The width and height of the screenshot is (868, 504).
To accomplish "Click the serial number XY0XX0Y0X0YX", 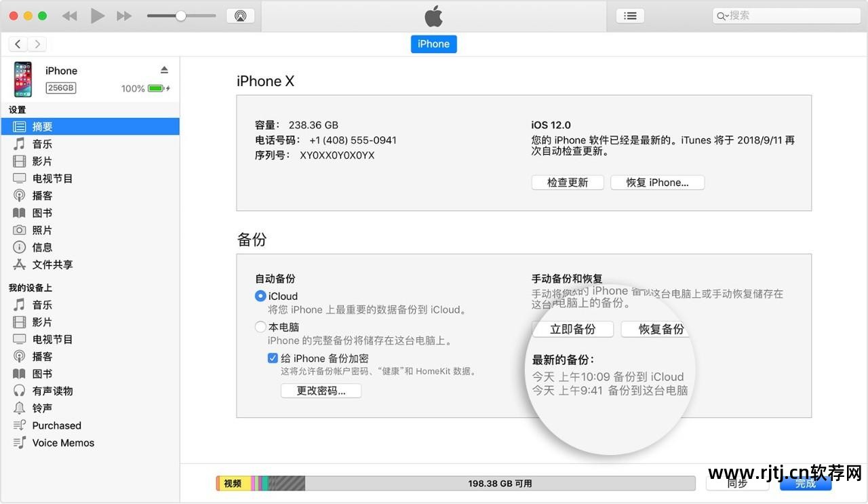I will coord(337,155).
